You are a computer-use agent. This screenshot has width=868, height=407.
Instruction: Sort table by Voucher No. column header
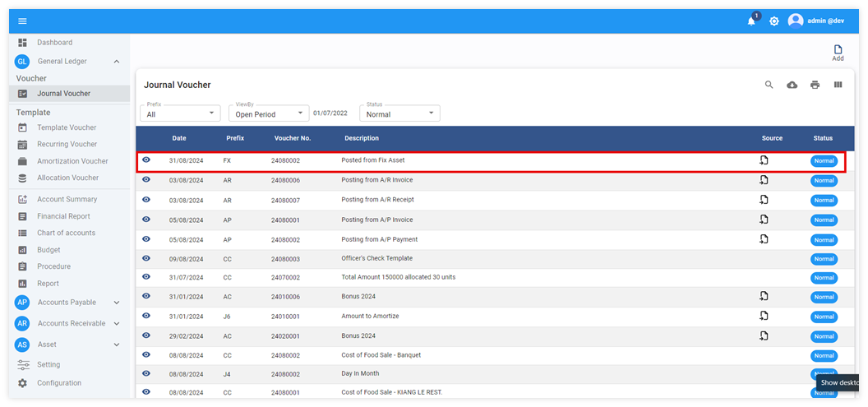[x=291, y=138]
